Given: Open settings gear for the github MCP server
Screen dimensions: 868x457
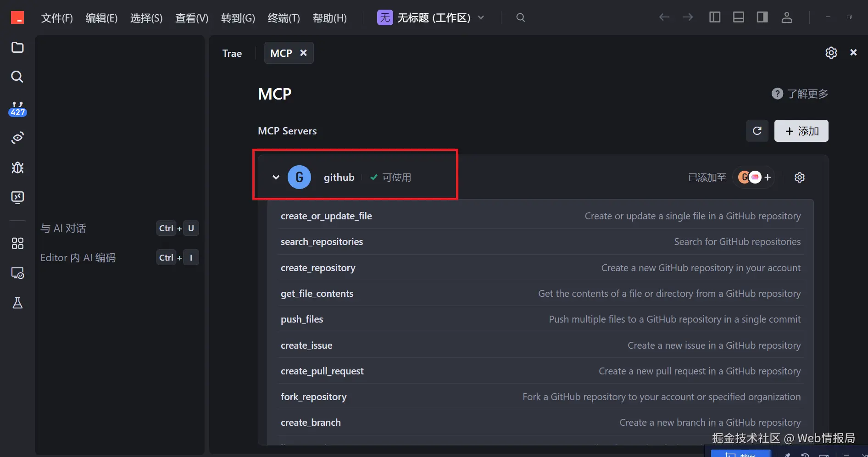Looking at the screenshot, I should pyautogui.click(x=800, y=177).
